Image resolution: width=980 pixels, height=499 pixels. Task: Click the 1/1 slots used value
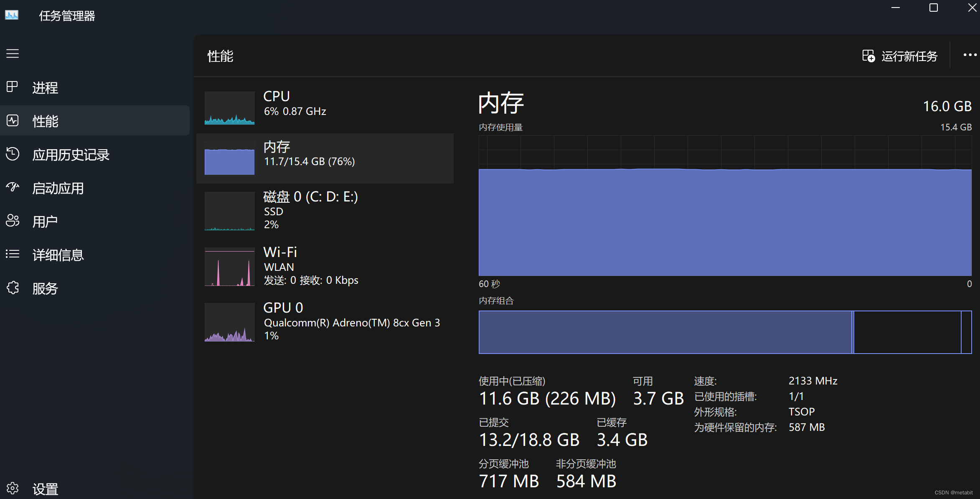point(796,396)
